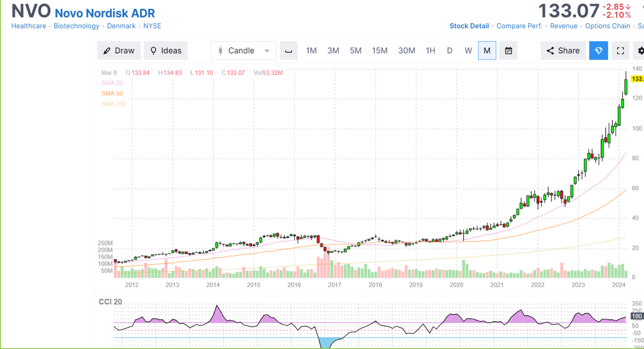
Task: Click the NVO ticker symbol
Action: click(31, 11)
